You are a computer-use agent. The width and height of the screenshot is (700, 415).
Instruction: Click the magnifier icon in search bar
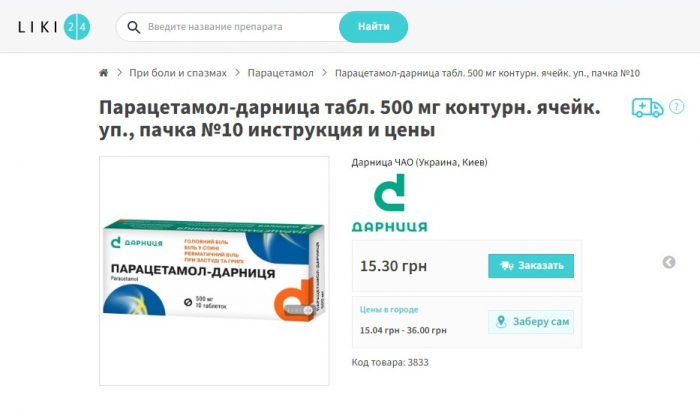click(x=133, y=27)
